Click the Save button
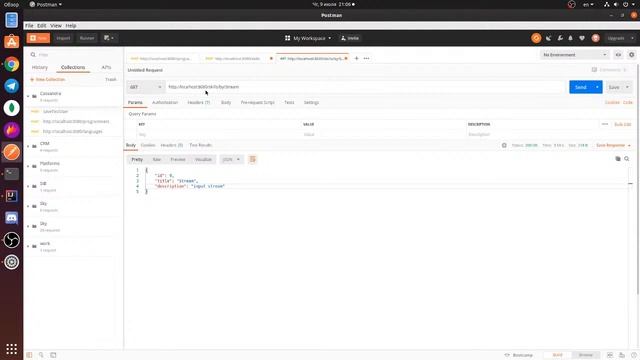 point(614,87)
